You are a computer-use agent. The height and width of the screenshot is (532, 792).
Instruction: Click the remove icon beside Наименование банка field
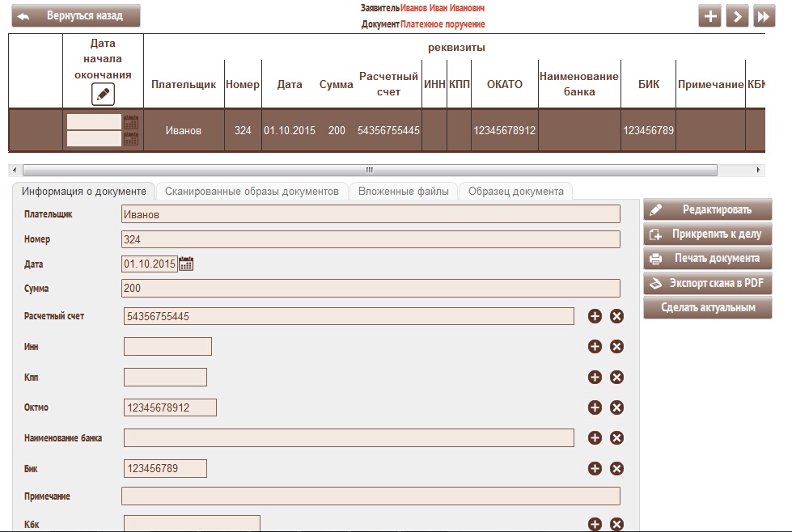pos(616,438)
